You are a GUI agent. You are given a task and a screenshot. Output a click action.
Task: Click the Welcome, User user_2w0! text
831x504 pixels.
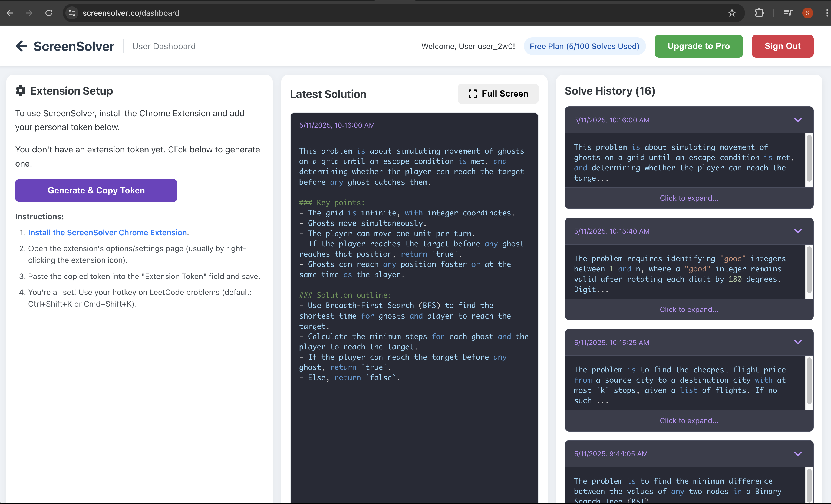(468, 46)
